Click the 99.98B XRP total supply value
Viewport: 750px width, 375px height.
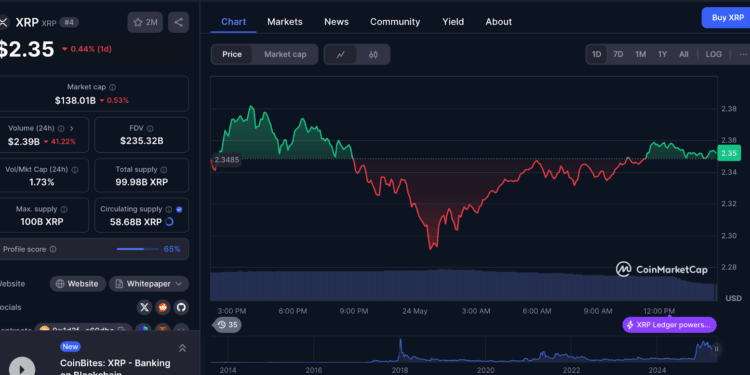pyautogui.click(x=142, y=182)
